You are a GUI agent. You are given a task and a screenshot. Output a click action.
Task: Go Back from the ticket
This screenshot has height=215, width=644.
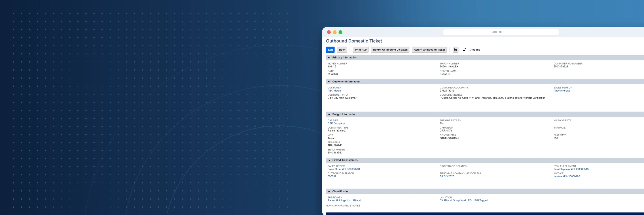click(x=342, y=50)
